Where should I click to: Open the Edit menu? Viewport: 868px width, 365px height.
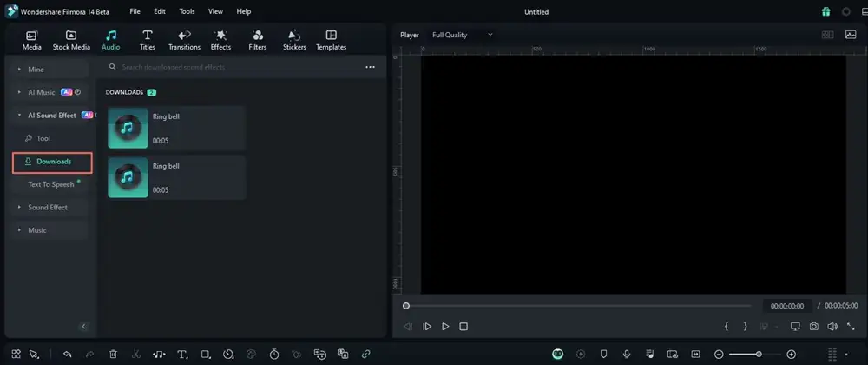160,11
